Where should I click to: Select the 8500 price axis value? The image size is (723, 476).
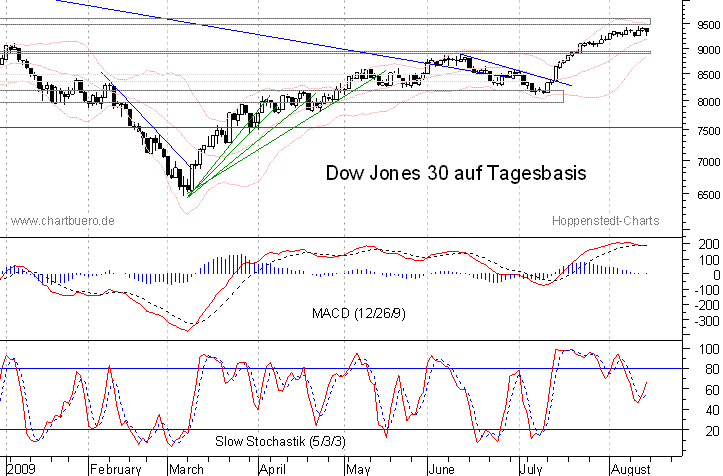coord(708,75)
